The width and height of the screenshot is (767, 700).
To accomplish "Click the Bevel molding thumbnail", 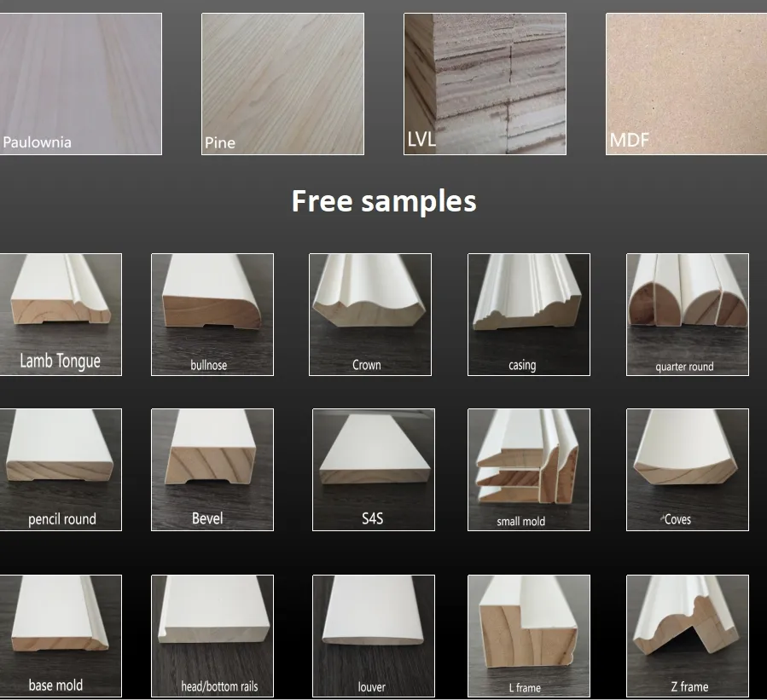I will (212, 468).
